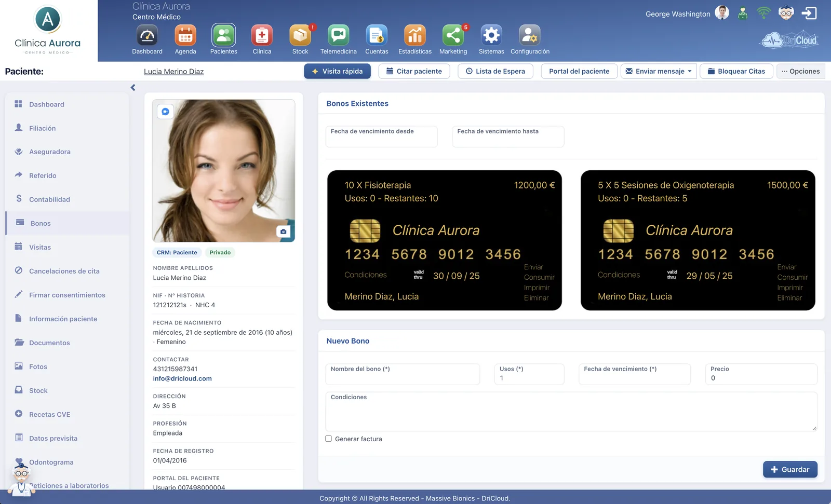831x504 pixels.
Task: Click the Visita rápida button
Action: [338, 71]
